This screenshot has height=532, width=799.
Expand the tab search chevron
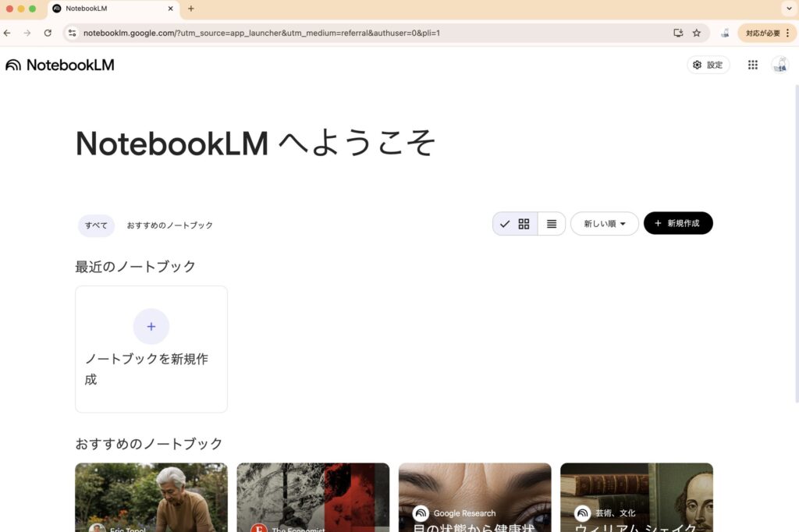coord(786,9)
